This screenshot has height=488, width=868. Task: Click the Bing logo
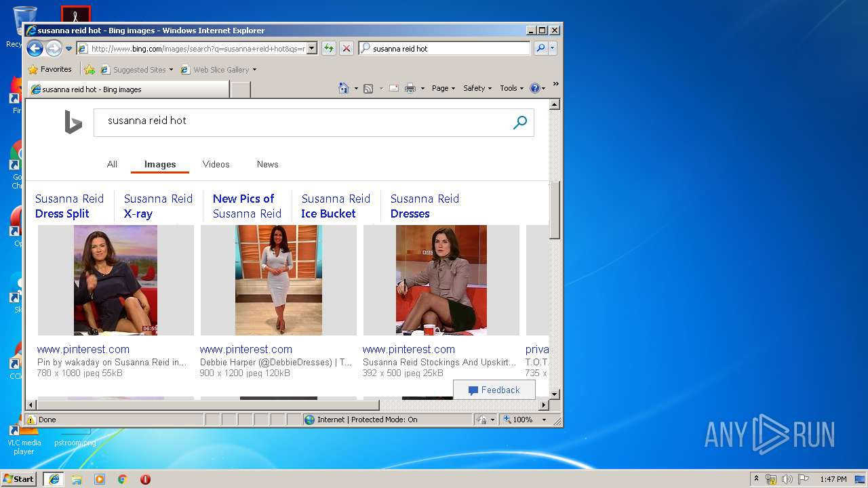click(x=73, y=122)
